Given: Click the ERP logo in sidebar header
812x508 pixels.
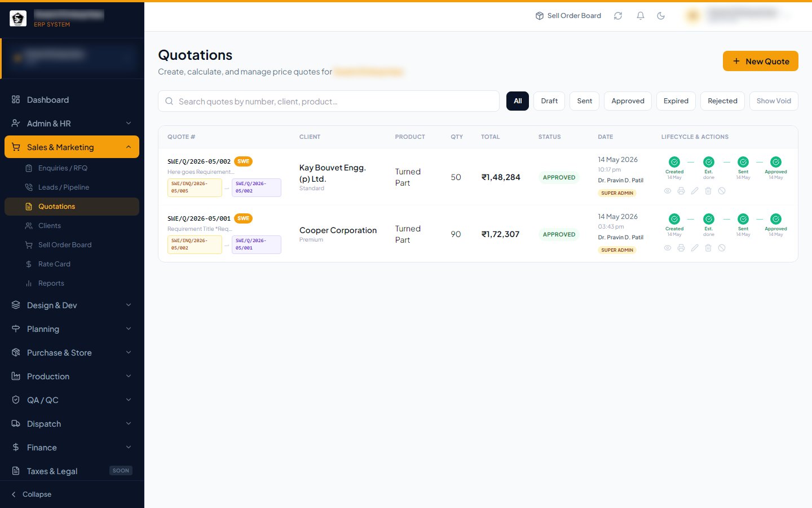Looking at the screenshot, I should [18, 19].
